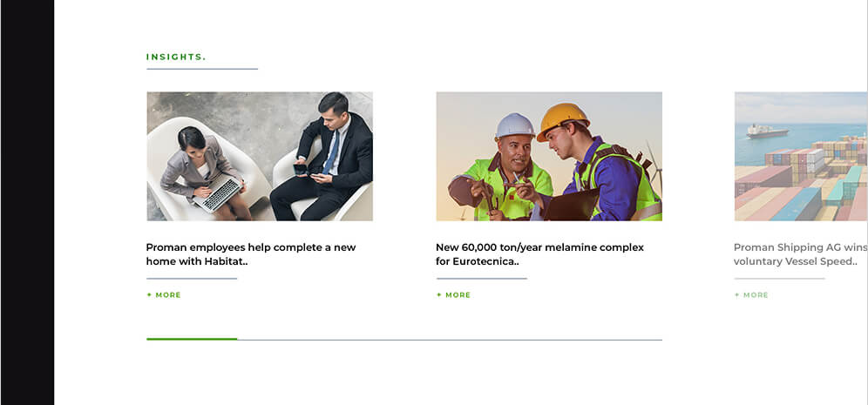The image size is (868, 405).
Task: Click the plus icon beside the faded third MORE
Action: [736, 295]
